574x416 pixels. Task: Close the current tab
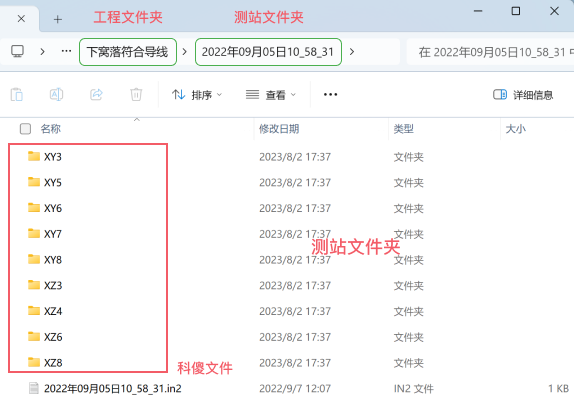[21, 19]
